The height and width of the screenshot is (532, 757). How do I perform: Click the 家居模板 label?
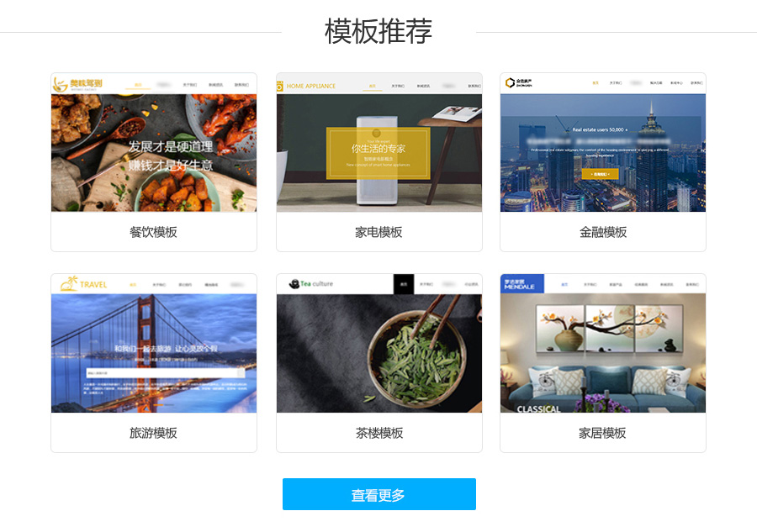602,433
